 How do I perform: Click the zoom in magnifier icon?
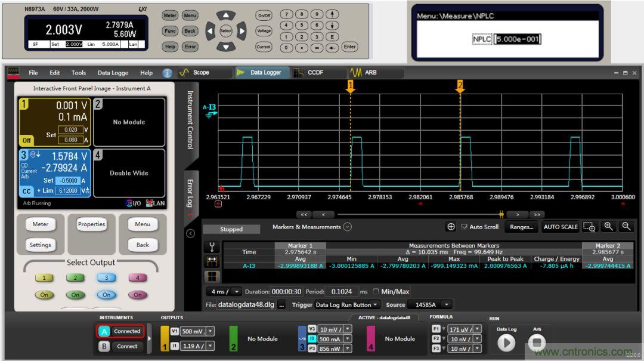click(609, 227)
